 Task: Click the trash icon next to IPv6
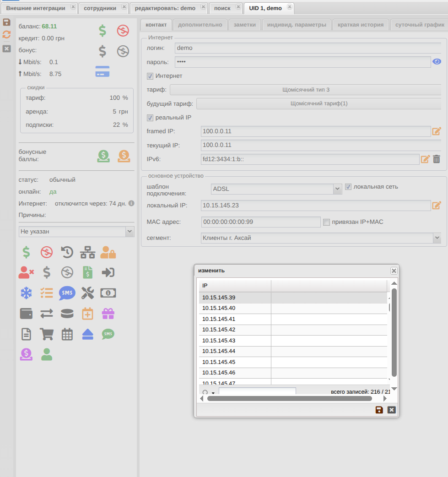coord(437,159)
